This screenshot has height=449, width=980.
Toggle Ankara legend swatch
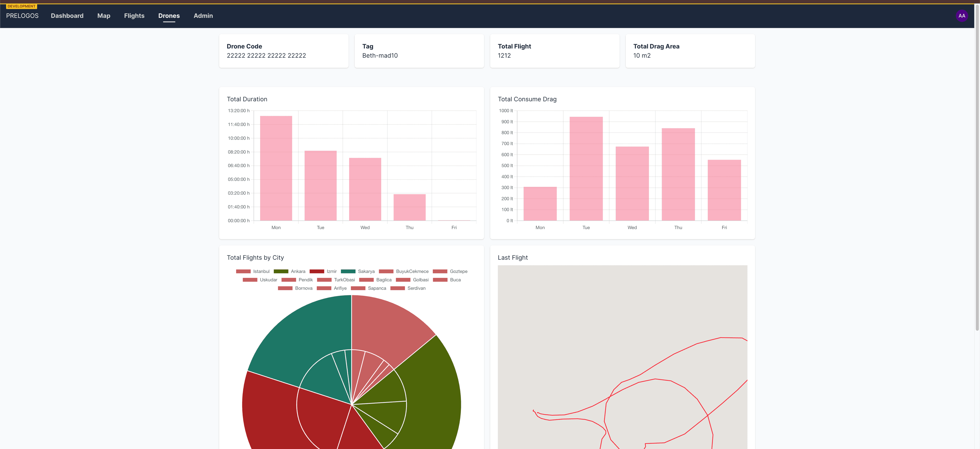[x=281, y=271]
